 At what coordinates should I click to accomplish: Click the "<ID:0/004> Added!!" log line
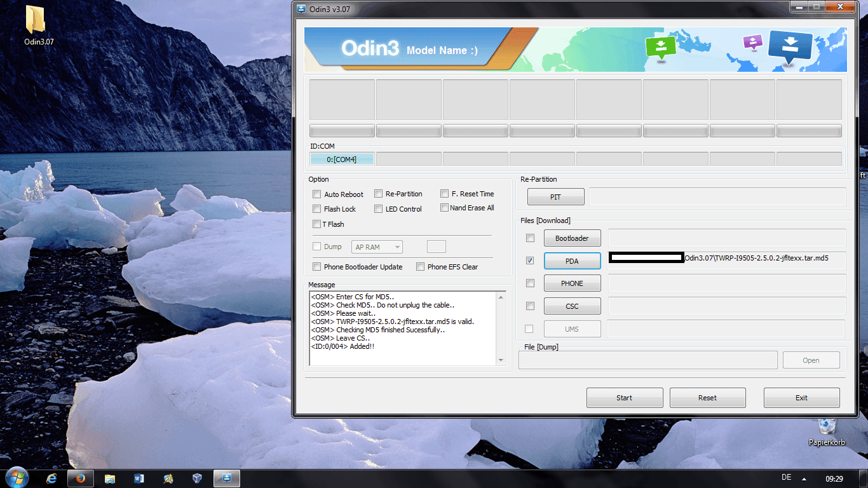(x=342, y=346)
